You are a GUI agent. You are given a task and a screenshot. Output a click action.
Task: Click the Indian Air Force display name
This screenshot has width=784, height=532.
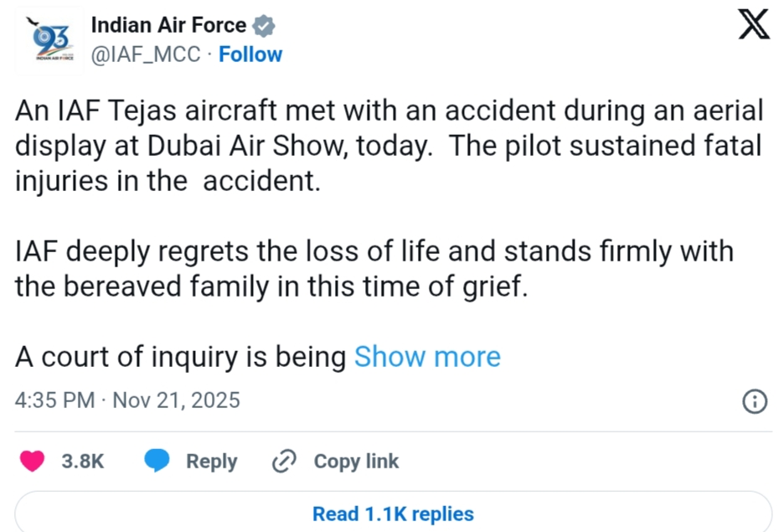[x=168, y=26]
